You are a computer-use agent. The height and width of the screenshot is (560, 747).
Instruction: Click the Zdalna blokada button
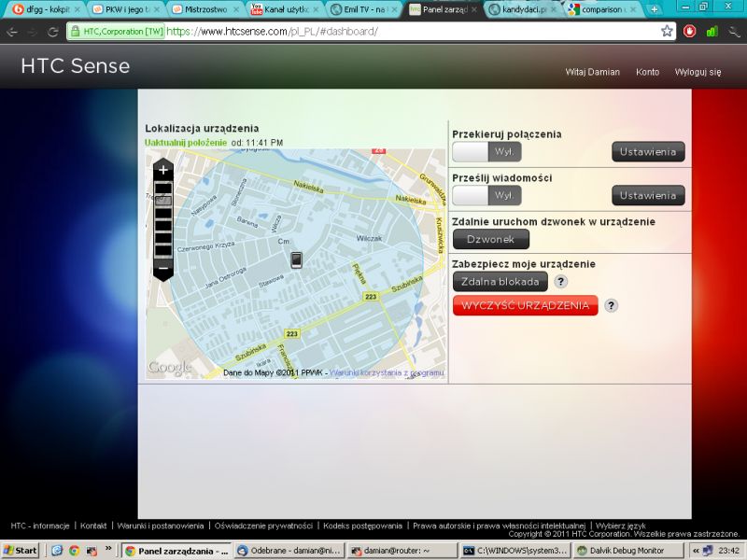pos(500,282)
